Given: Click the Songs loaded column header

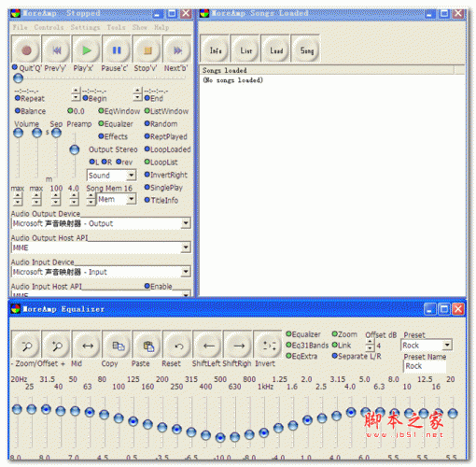Looking at the screenshot, I should (327, 70).
